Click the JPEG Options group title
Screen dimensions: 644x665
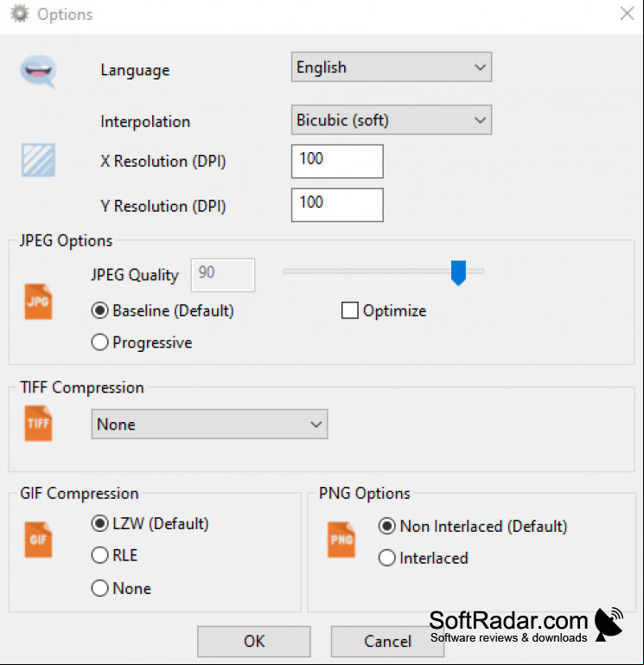(x=67, y=240)
